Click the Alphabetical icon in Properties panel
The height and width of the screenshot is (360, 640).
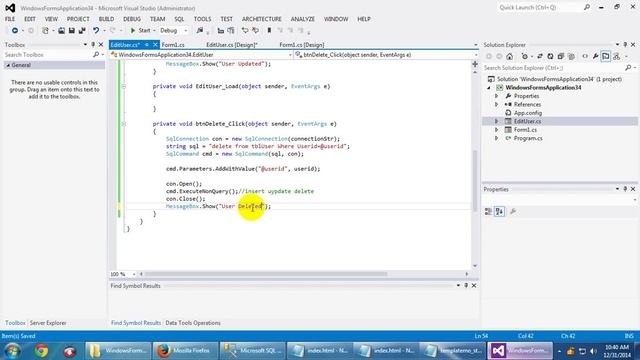(500, 211)
